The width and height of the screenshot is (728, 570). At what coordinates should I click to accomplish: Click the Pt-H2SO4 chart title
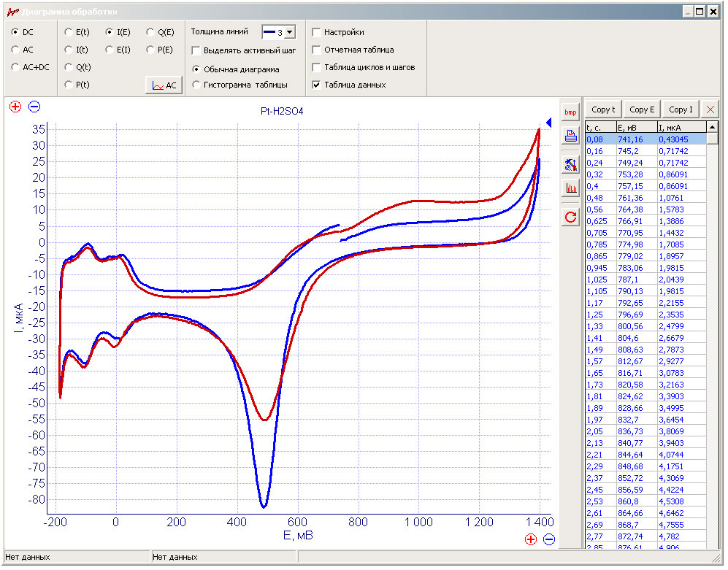(x=282, y=112)
